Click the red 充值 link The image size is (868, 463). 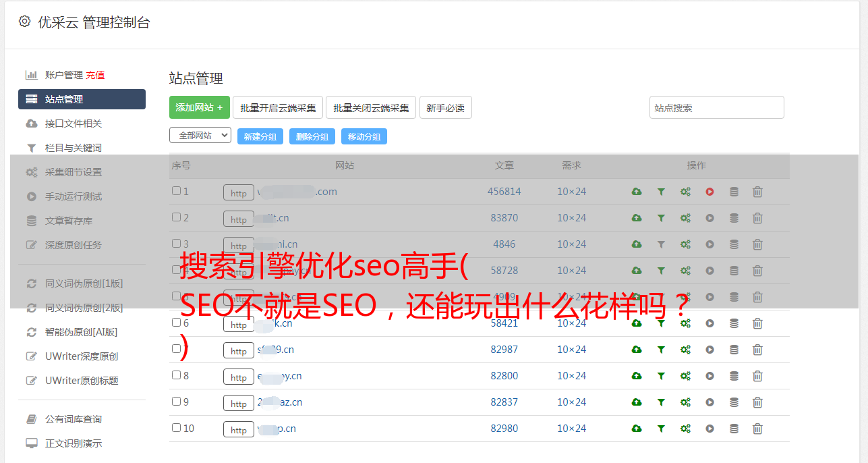95,75
